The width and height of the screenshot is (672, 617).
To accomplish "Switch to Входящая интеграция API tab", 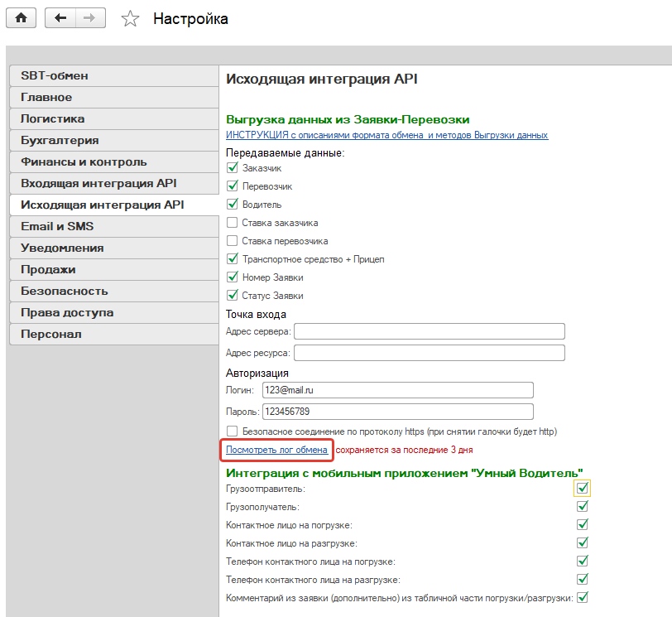I will point(114,184).
